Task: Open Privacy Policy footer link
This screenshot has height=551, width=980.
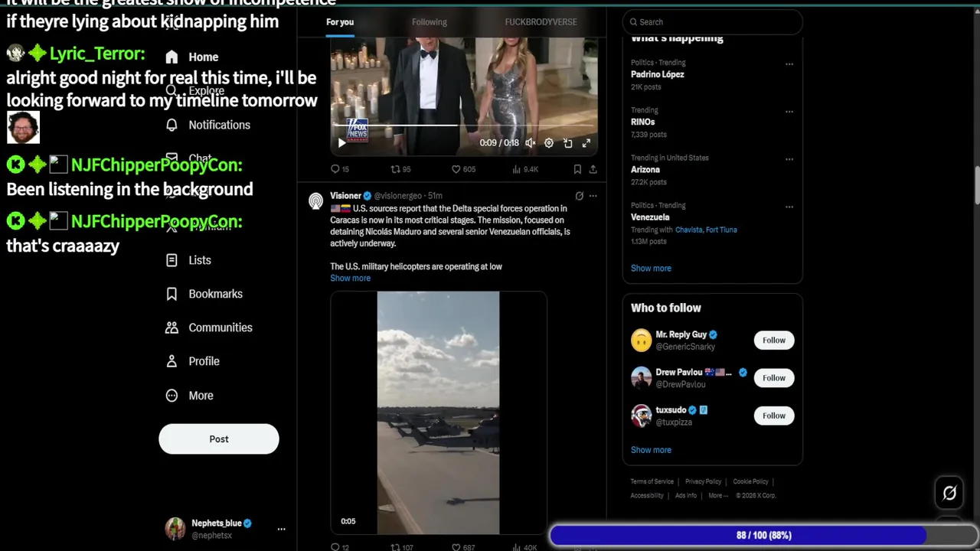Action: coord(704,481)
